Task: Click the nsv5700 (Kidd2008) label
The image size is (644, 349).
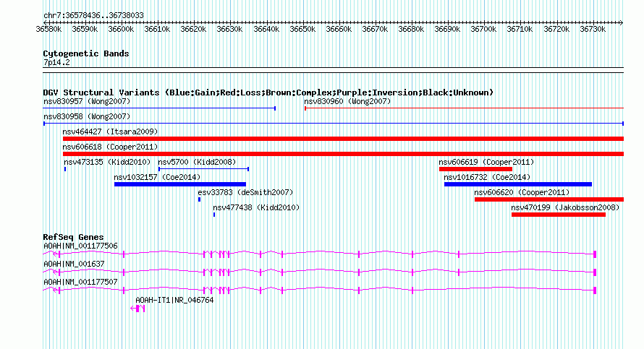Action: [x=197, y=162]
